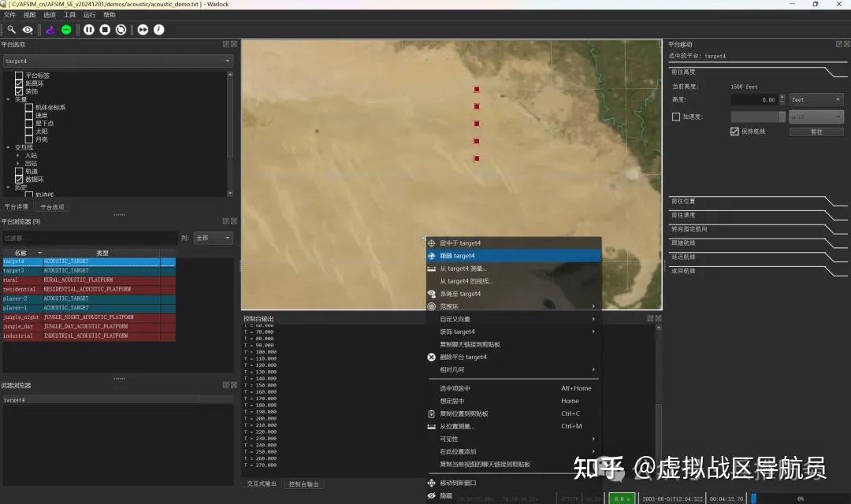
Task: Open the feet units dropdown
Action: coord(816,100)
